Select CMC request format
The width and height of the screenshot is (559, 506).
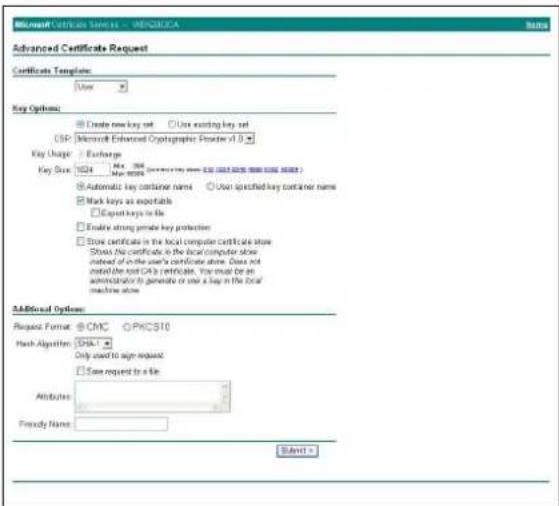pos(81,327)
